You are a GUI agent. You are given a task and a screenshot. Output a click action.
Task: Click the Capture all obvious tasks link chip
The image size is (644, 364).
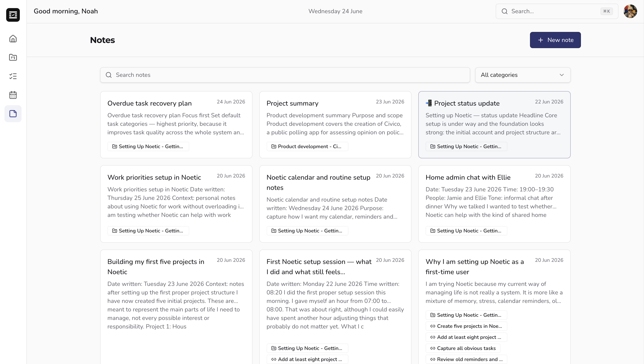(x=463, y=348)
